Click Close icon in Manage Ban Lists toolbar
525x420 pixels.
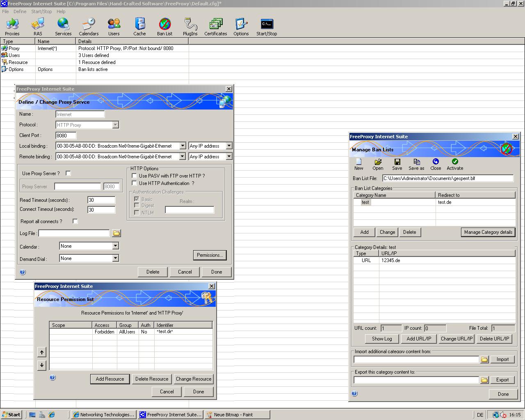436,164
